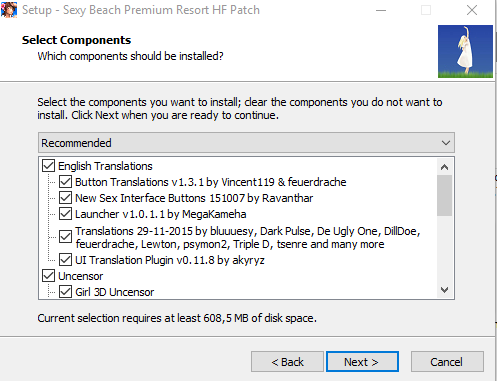This screenshot has height=381, width=497.
Task: Toggle Translations 29-11-2015 checkbox
Action: 65,237
